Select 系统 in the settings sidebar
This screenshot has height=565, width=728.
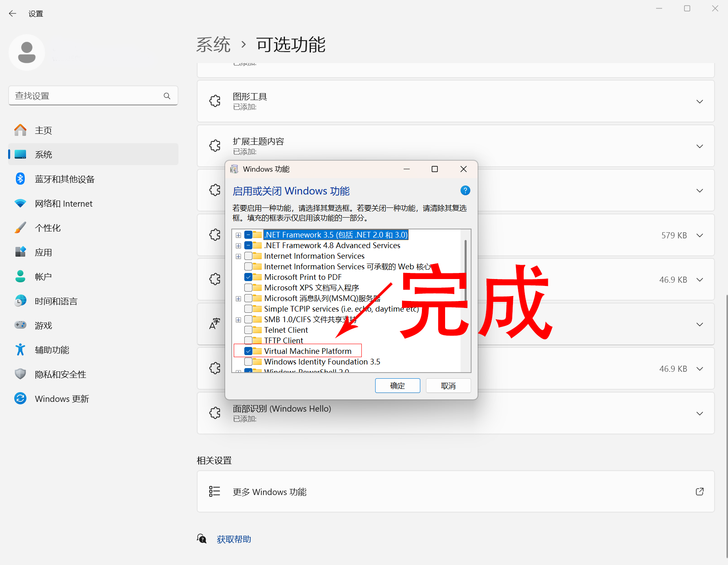(x=93, y=155)
